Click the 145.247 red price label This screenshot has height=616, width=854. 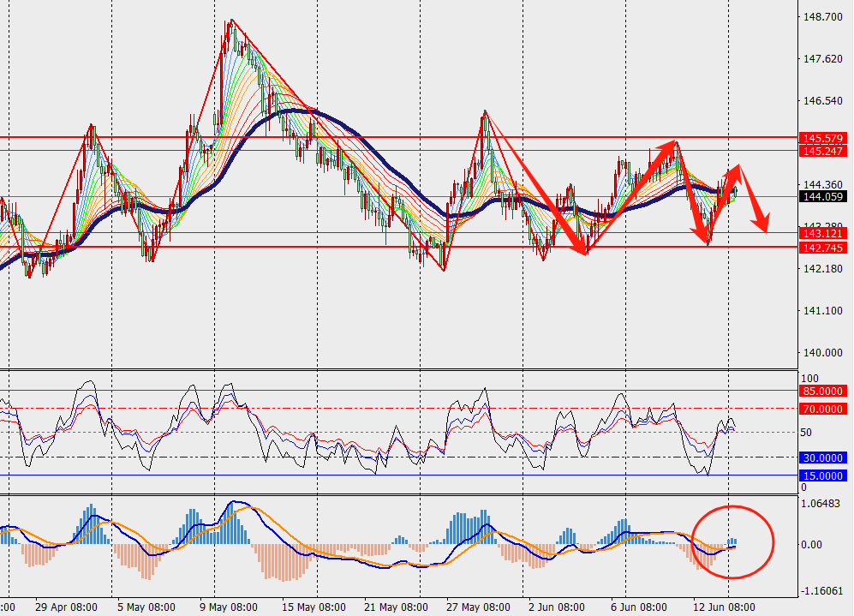coord(821,151)
